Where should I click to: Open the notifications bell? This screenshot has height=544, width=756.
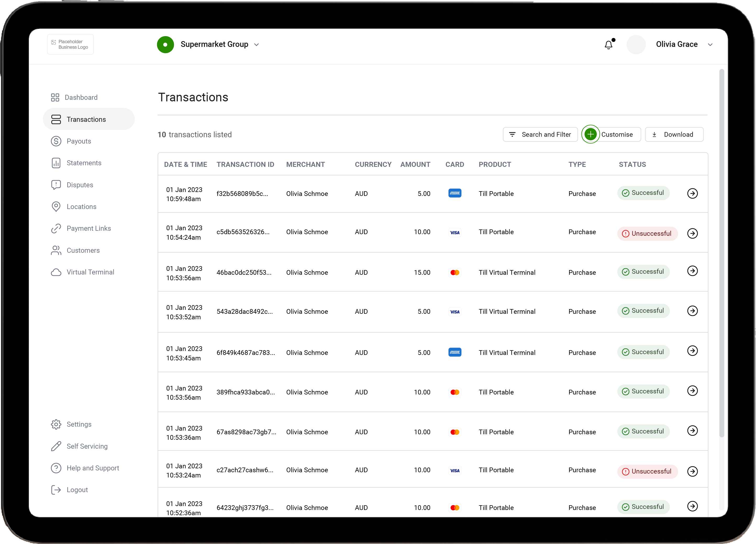[608, 45]
